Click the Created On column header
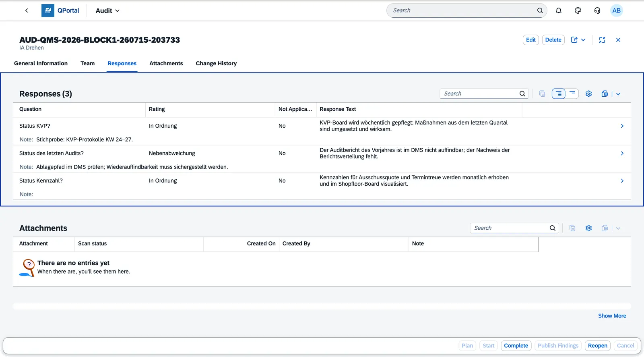This screenshot has width=644, height=357. tap(241, 244)
